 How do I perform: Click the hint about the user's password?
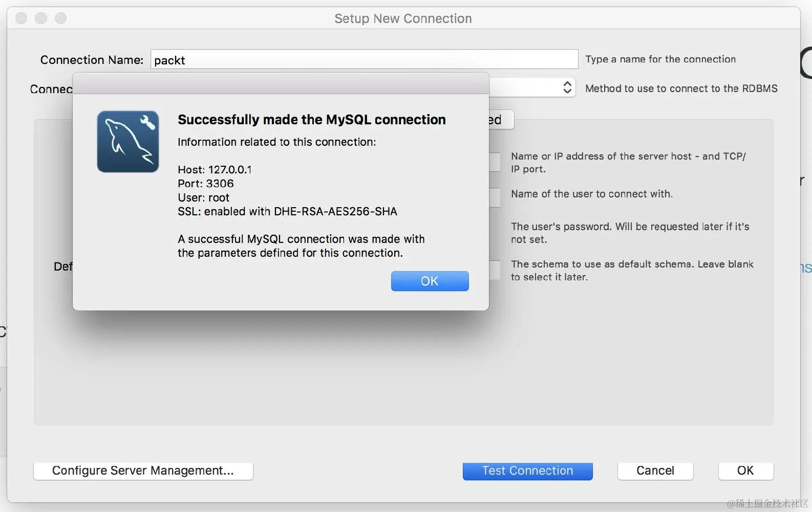(x=630, y=233)
